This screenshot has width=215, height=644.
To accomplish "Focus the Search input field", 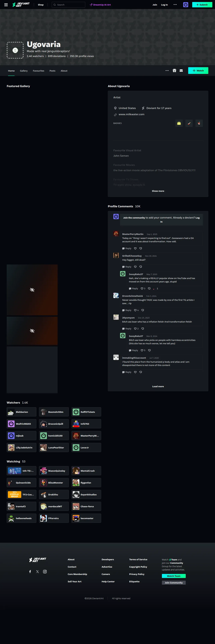I will tap(68, 5).
